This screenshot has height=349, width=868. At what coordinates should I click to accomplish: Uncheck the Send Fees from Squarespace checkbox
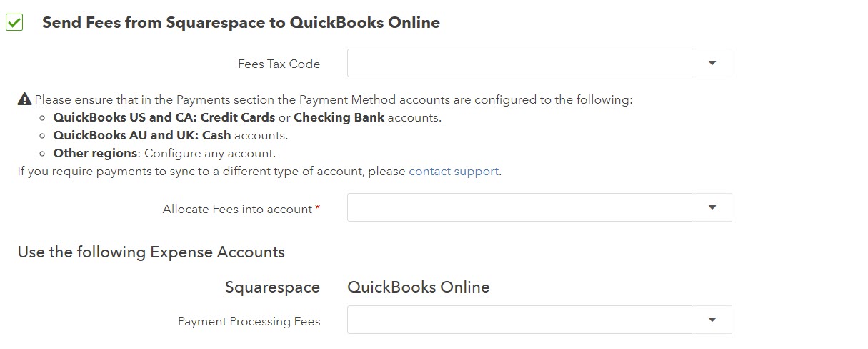pyautogui.click(x=14, y=23)
